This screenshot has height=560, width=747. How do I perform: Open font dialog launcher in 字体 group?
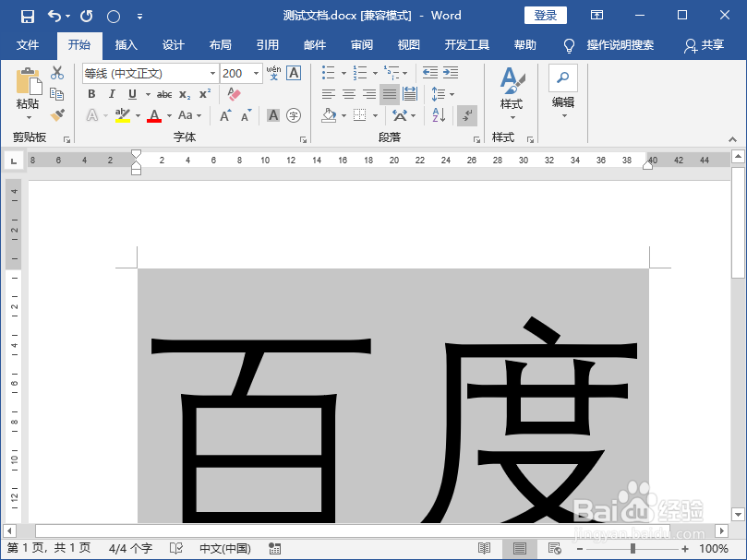point(303,139)
